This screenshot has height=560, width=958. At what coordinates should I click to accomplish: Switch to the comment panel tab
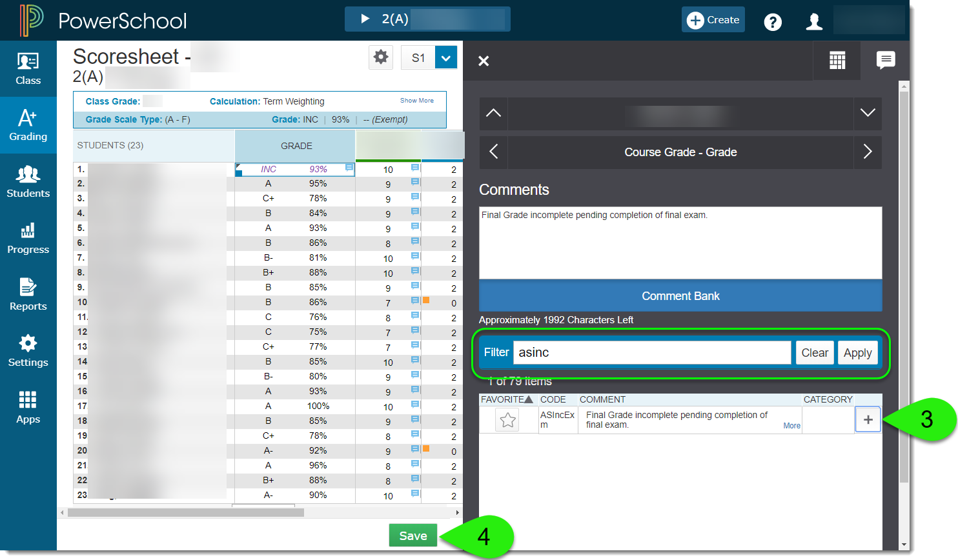(x=885, y=61)
